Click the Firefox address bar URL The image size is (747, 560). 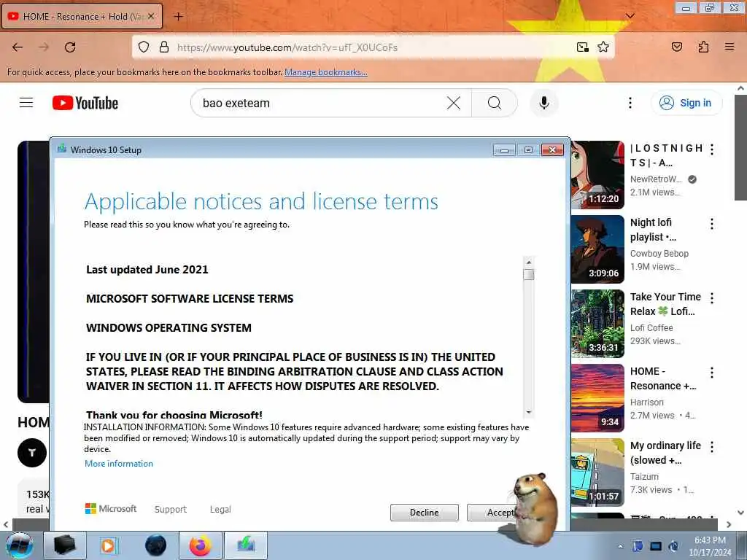pyautogui.click(x=287, y=47)
